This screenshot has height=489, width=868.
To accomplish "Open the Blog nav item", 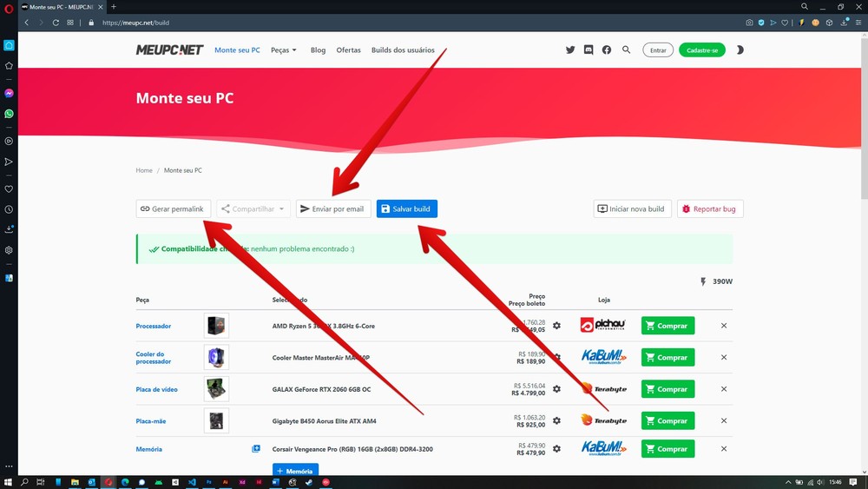I will [318, 50].
